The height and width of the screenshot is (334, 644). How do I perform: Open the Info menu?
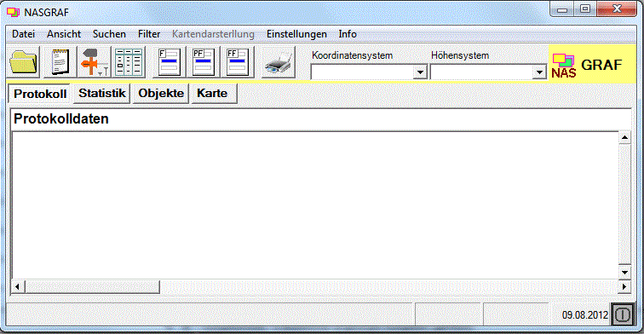(348, 34)
